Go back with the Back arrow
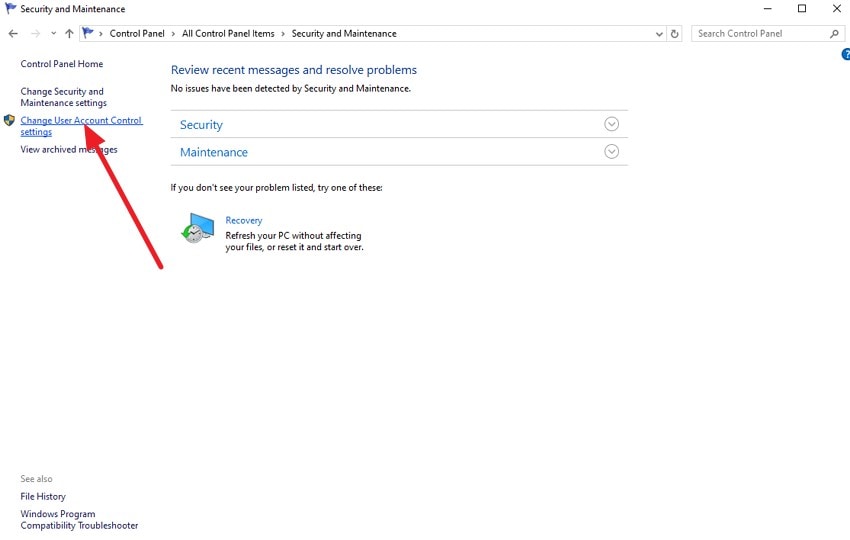850x540 pixels. click(13, 34)
